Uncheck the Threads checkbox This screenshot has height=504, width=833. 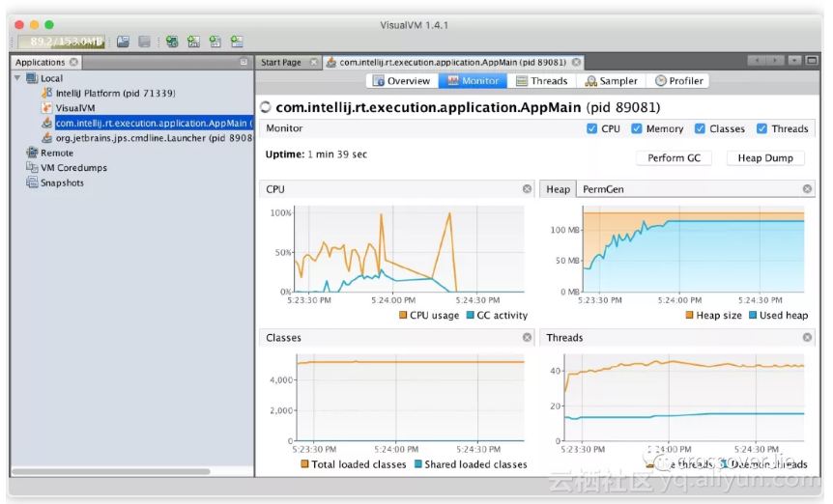pyautogui.click(x=761, y=128)
